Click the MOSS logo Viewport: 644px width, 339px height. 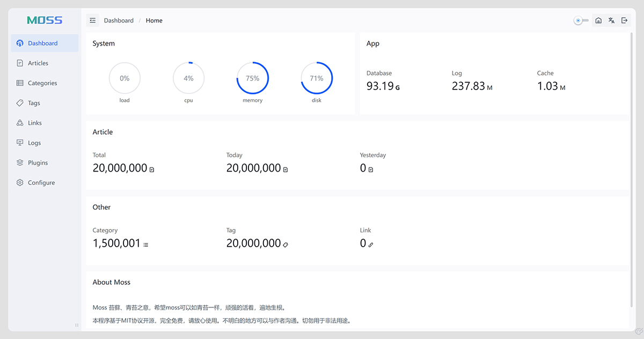[45, 20]
